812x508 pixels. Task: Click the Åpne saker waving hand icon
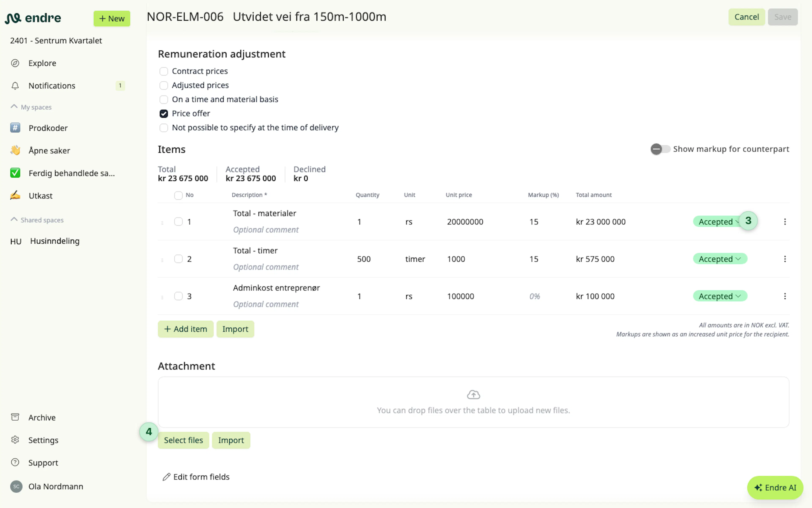pyautogui.click(x=15, y=150)
